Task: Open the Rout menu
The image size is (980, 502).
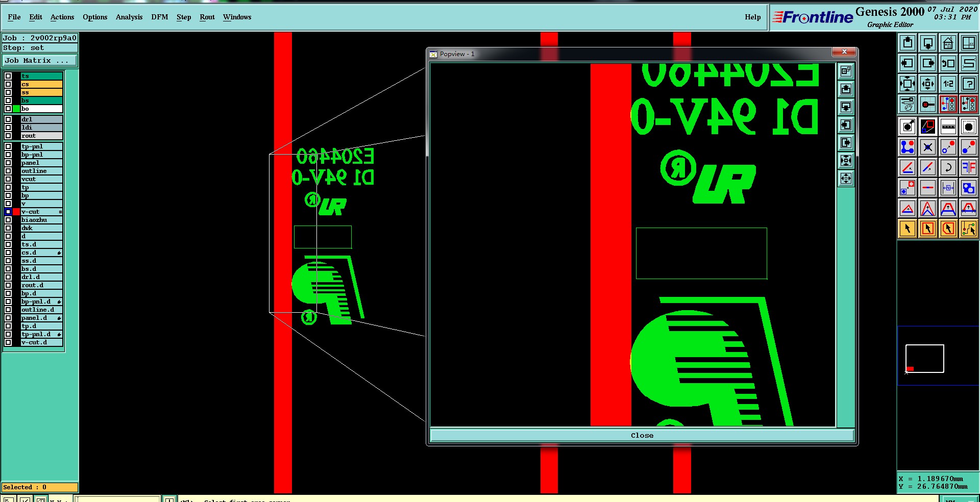Action: click(x=207, y=17)
